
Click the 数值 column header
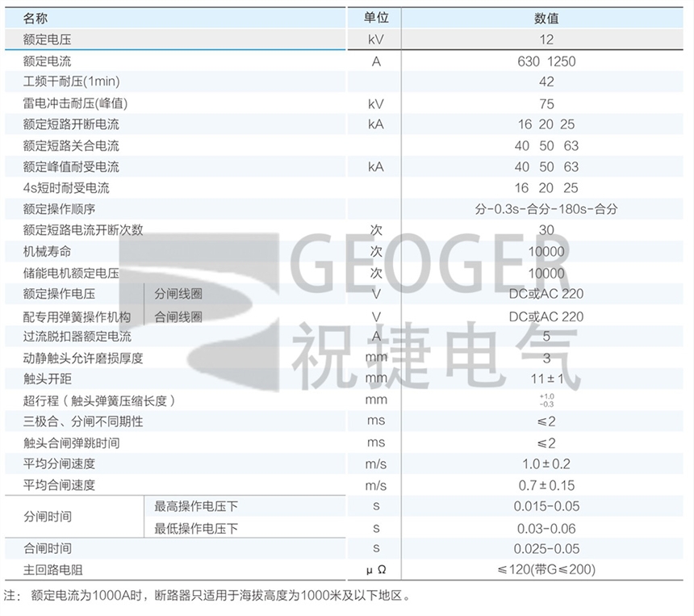click(546, 18)
